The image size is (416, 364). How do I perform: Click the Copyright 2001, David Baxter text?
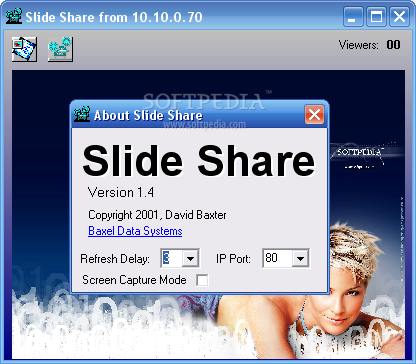(157, 215)
